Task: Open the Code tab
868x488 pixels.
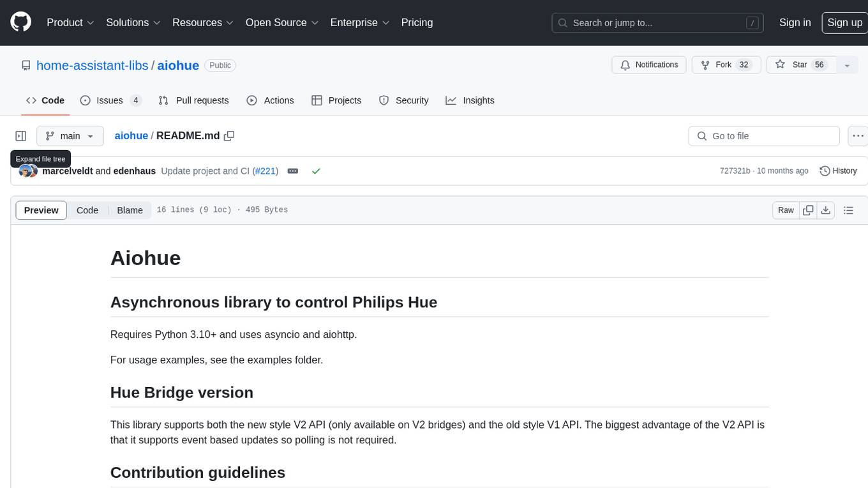Action: (x=45, y=100)
